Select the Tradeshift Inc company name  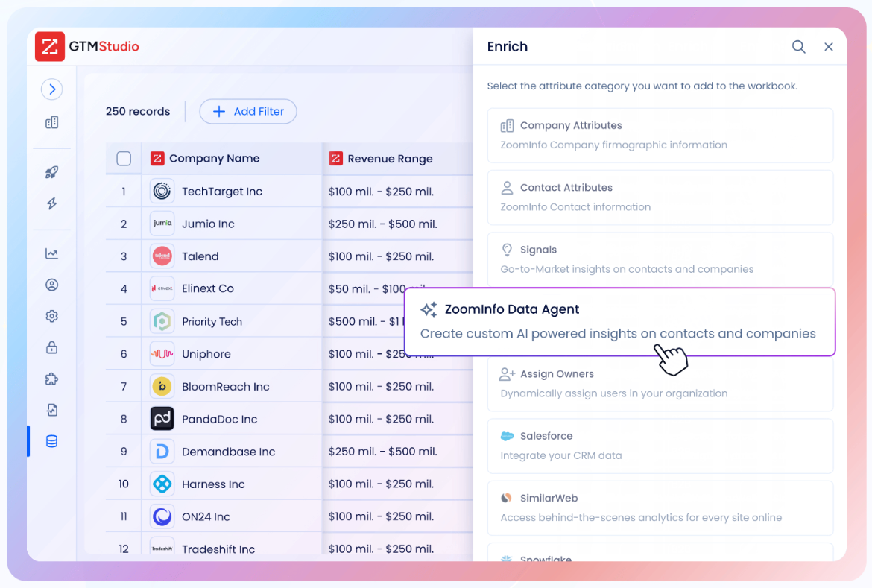coord(218,549)
